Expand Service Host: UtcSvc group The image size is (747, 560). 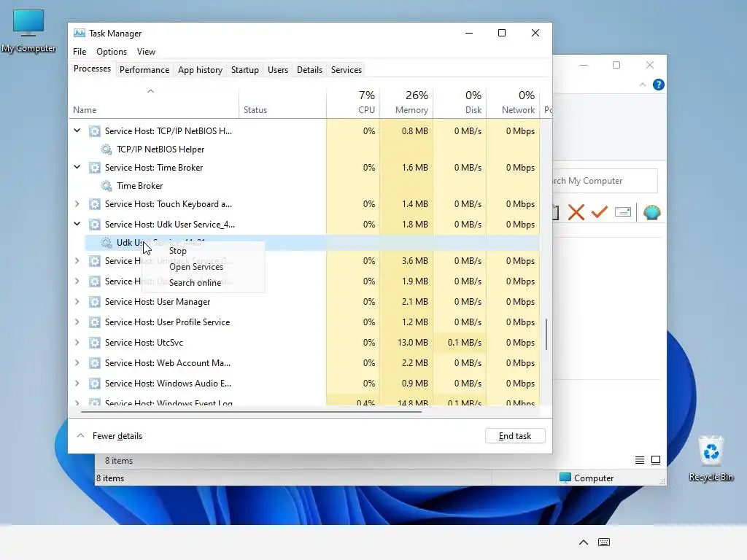(77, 343)
